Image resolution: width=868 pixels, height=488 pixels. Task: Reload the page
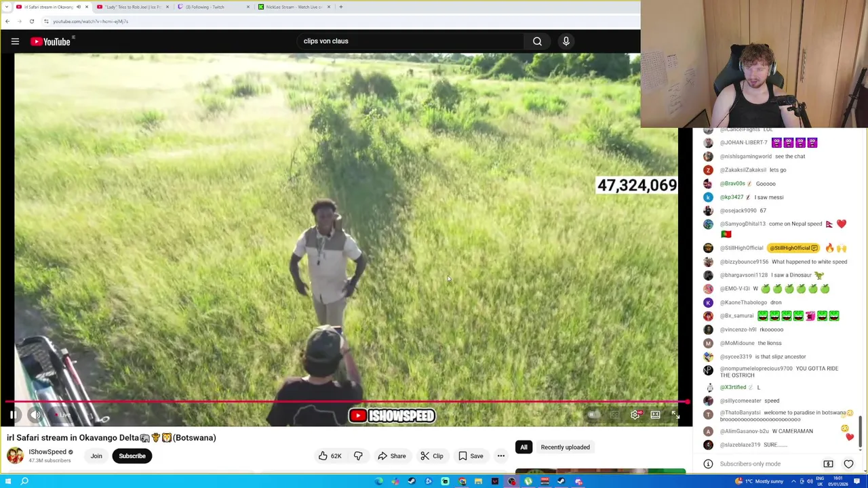pyautogui.click(x=31, y=21)
